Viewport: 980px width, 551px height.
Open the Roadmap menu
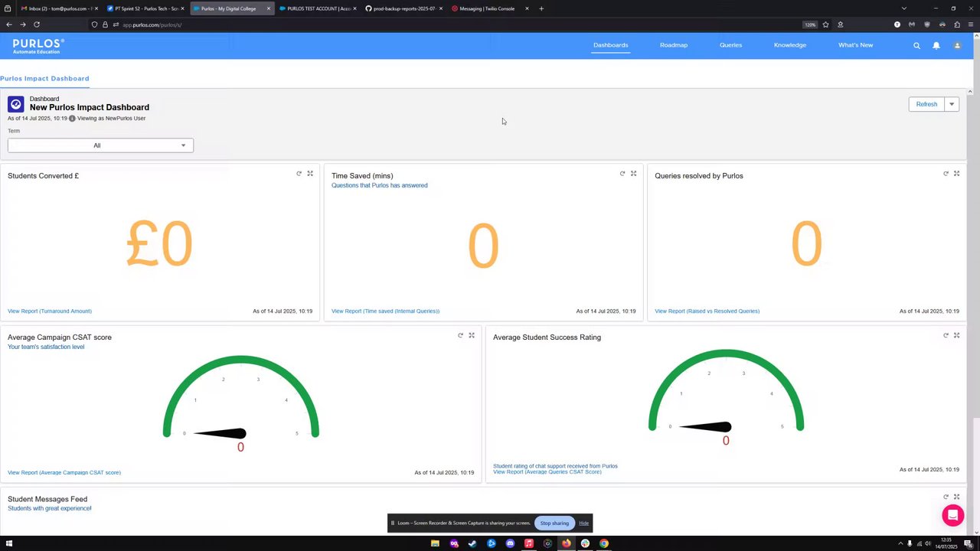click(x=674, y=45)
